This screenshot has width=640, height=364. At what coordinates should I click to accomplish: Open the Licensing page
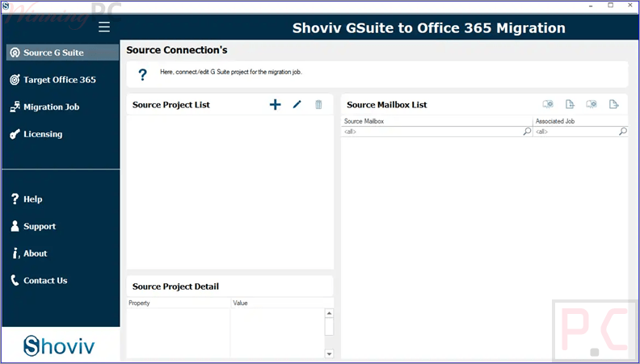tap(36, 134)
